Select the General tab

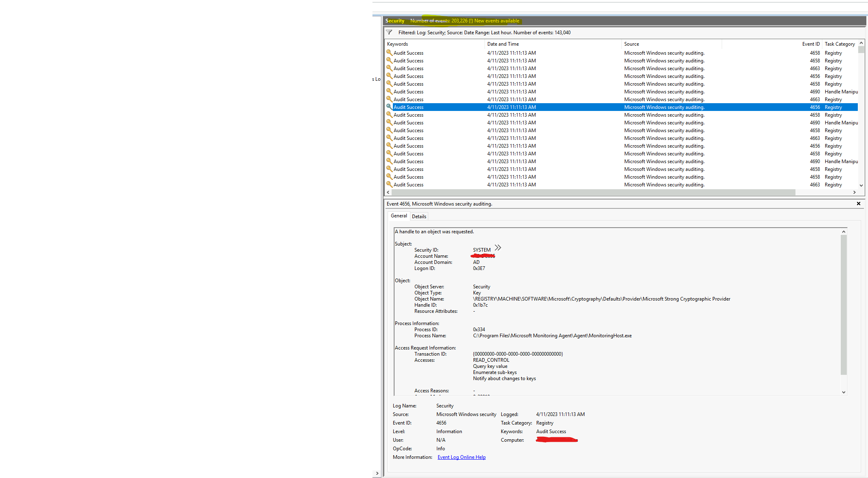(x=399, y=216)
